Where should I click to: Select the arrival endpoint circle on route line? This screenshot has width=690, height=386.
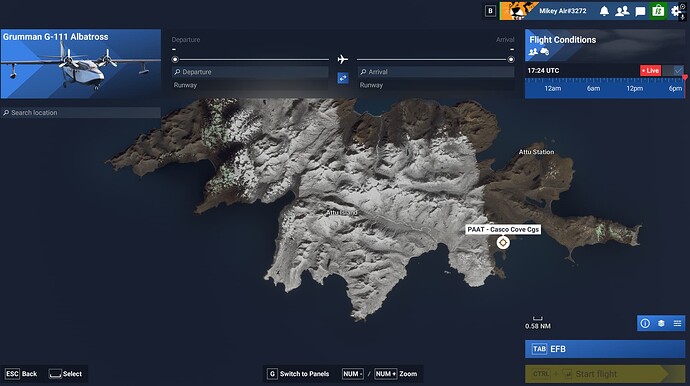click(x=511, y=59)
